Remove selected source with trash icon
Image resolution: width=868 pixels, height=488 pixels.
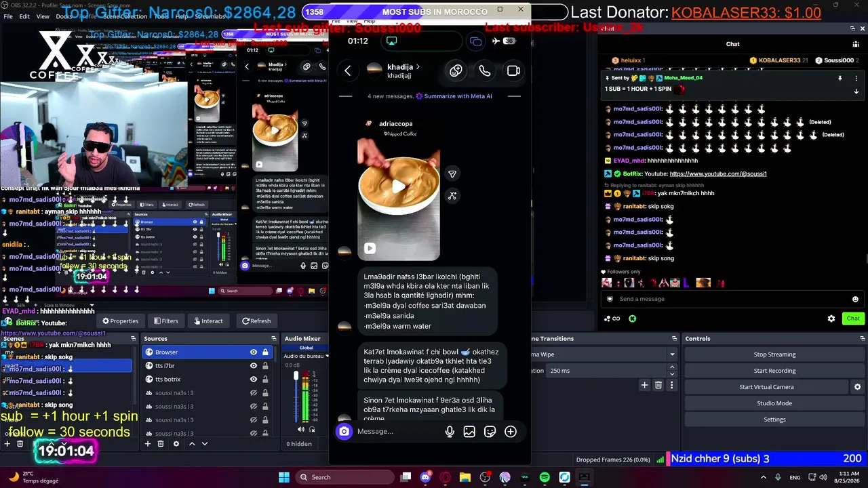tap(161, 444)
